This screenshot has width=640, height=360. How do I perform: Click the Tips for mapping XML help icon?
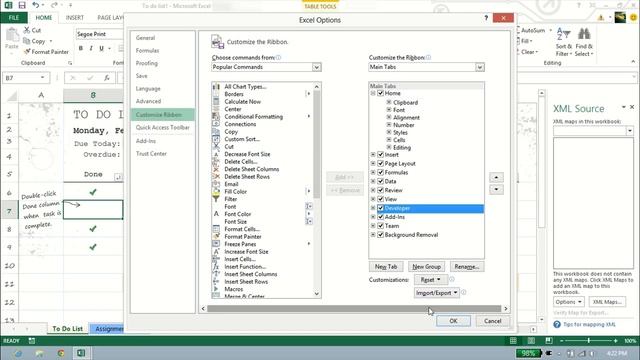[x=557, y=324]
